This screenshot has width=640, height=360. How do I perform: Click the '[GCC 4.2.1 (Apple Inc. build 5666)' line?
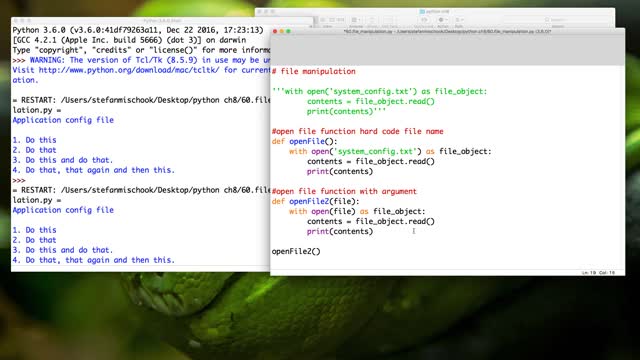[129, 40]
